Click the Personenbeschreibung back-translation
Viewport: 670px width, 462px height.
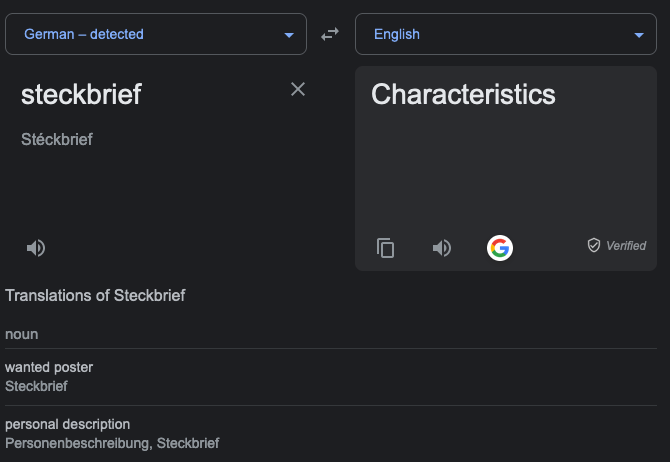[x=78, y=443]
